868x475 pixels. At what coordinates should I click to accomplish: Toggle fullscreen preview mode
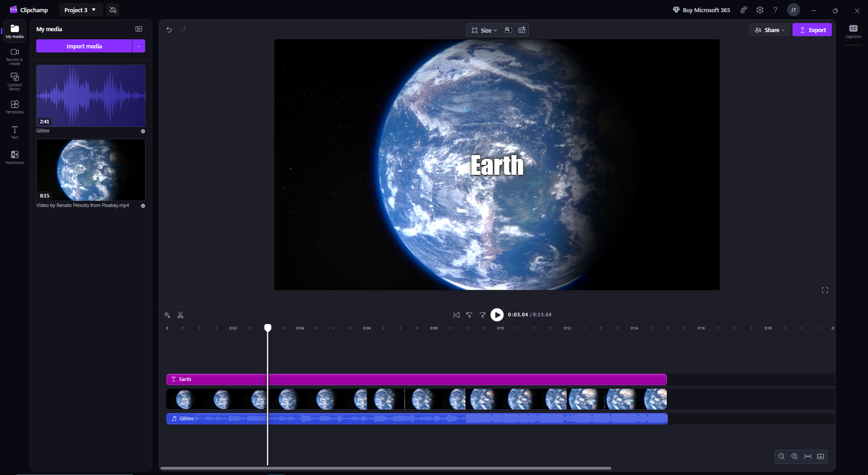point(825,290)
